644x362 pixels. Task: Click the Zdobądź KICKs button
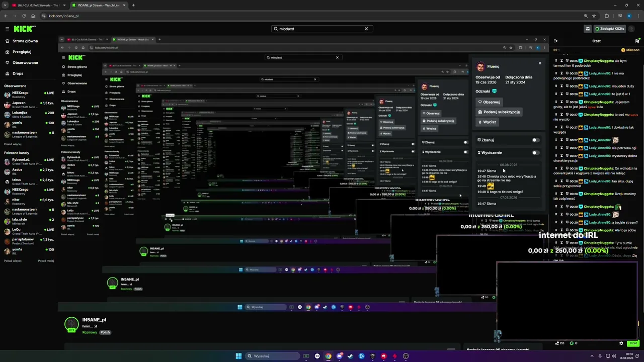[x=610, y=29]
